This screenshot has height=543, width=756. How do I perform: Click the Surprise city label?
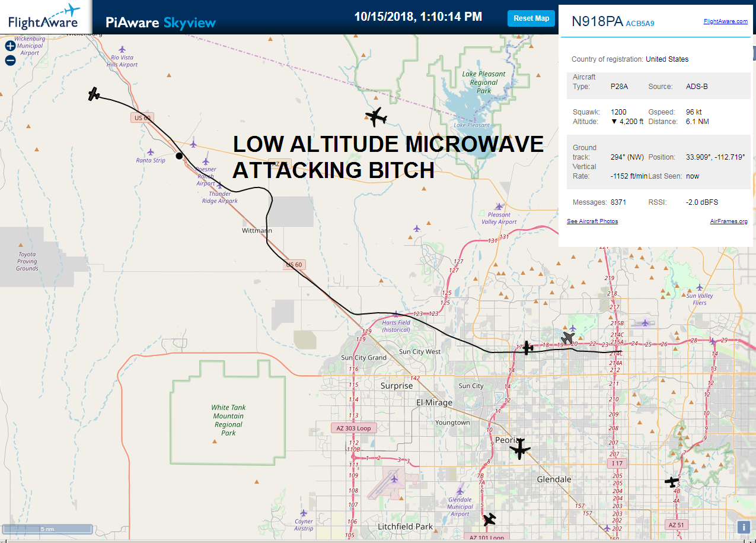[397, 386]
